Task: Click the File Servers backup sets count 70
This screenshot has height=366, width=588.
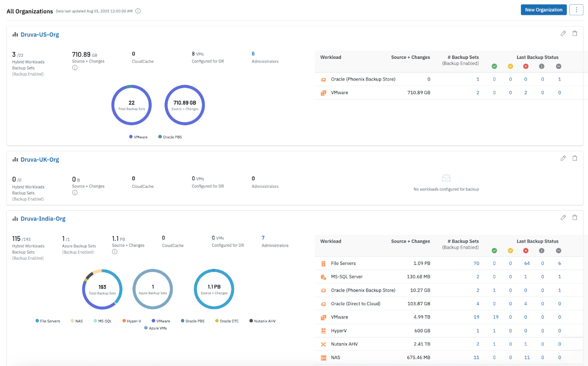Action: (x=476, y=263)
